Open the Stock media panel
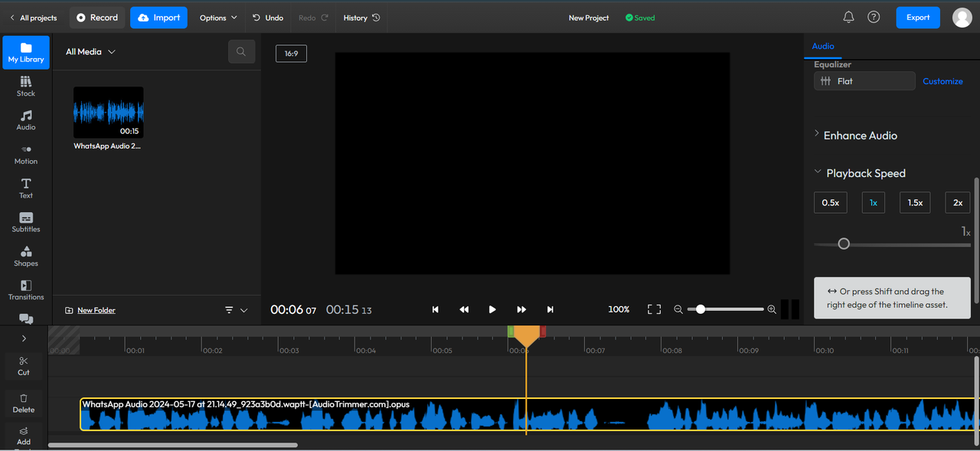This screenshot has height=451, width=980. pos(26,87)
